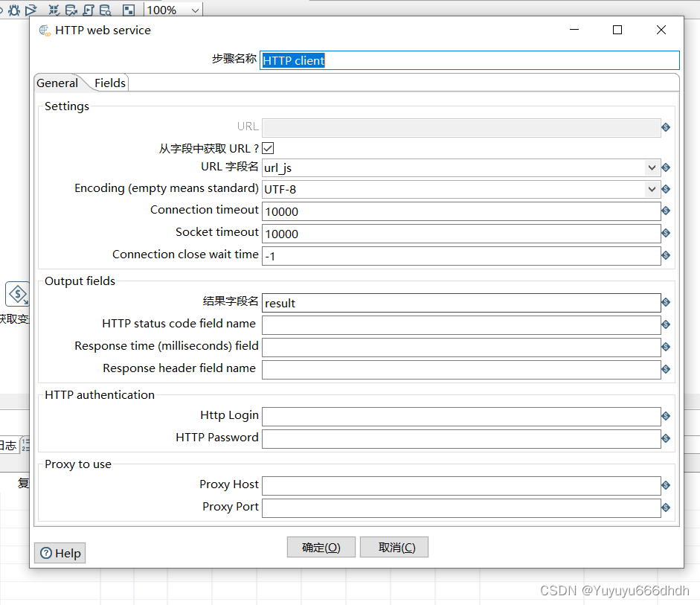Click the variable diamond beside Proxy Host
700x605 pixels.
point(666,484)
